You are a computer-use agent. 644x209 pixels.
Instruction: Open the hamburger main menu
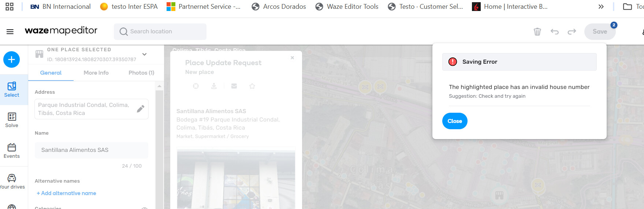[10, 31]
